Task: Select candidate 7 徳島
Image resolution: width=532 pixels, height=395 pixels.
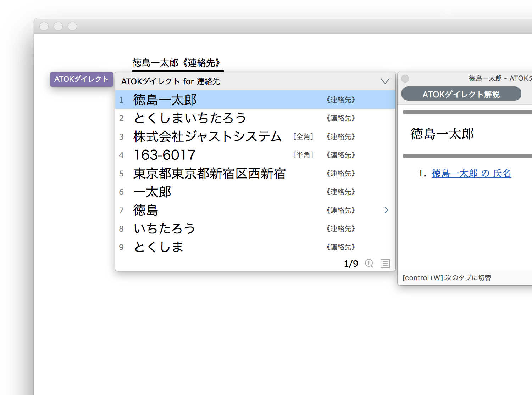Action: pyautogui.click(x=255, y=210)
